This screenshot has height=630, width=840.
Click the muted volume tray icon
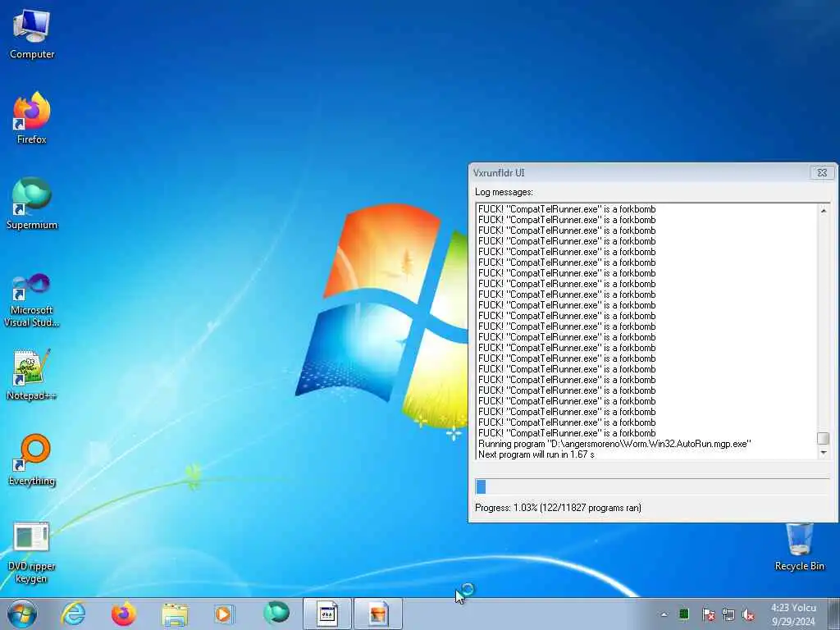tap(748, 614)
